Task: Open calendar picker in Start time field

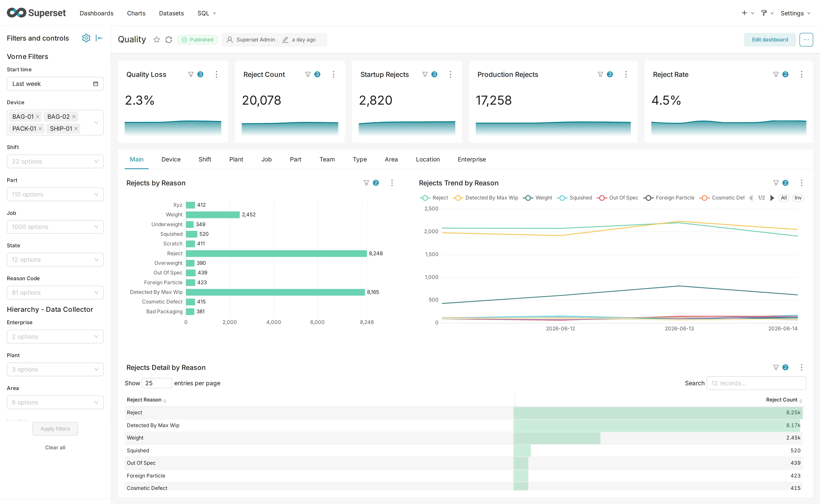Action: pyautogui.click(x=96, y=84)
